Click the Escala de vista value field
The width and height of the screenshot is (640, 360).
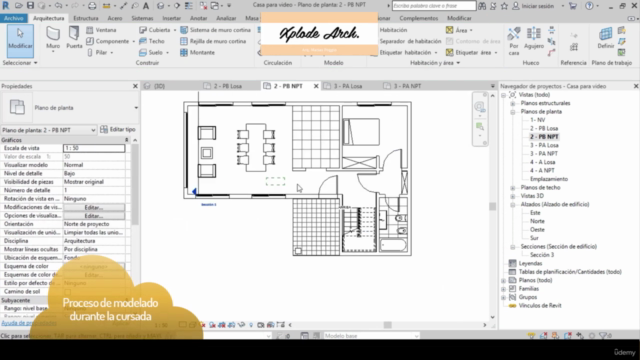pos(94,148)
